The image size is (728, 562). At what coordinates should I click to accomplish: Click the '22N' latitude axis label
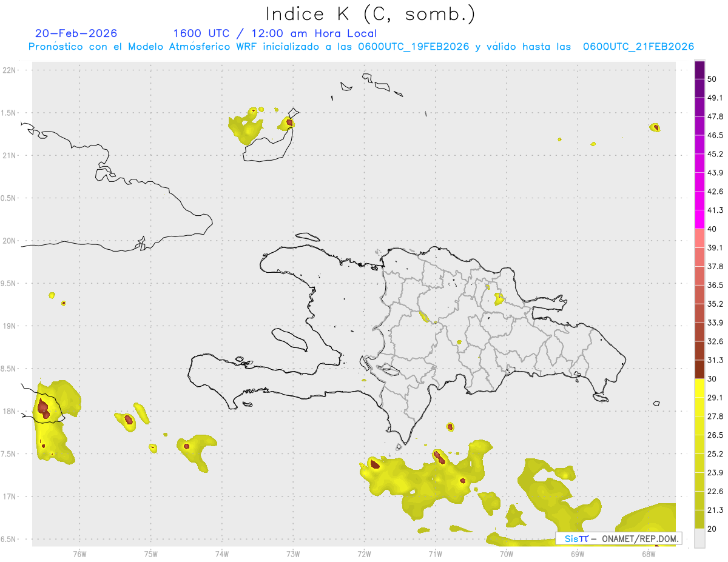(10, 70)
